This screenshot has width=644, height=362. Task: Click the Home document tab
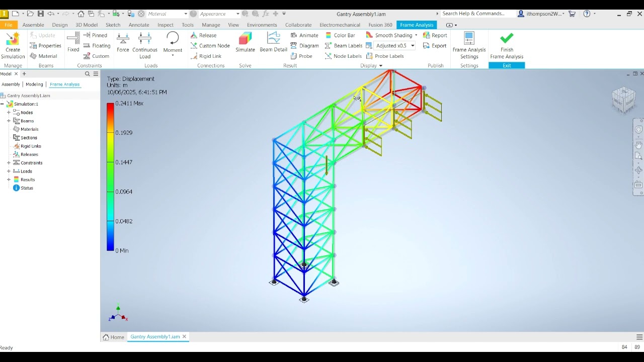click(x=114, y=337)
